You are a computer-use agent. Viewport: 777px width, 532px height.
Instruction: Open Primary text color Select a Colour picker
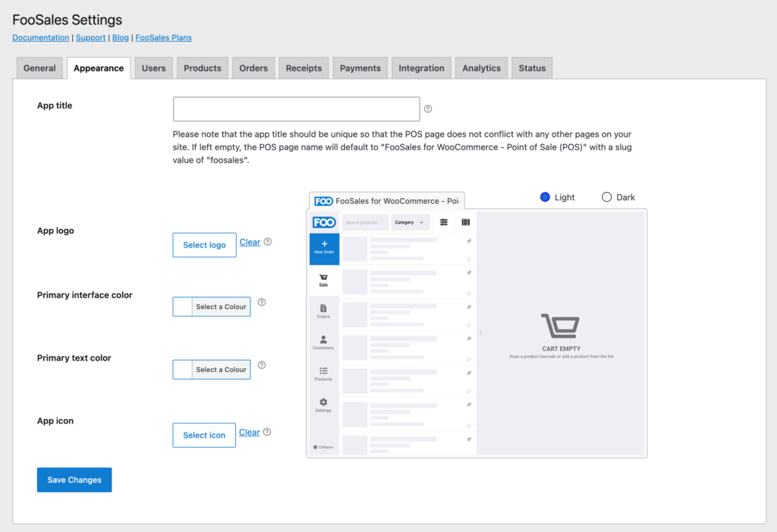point(221,370)
